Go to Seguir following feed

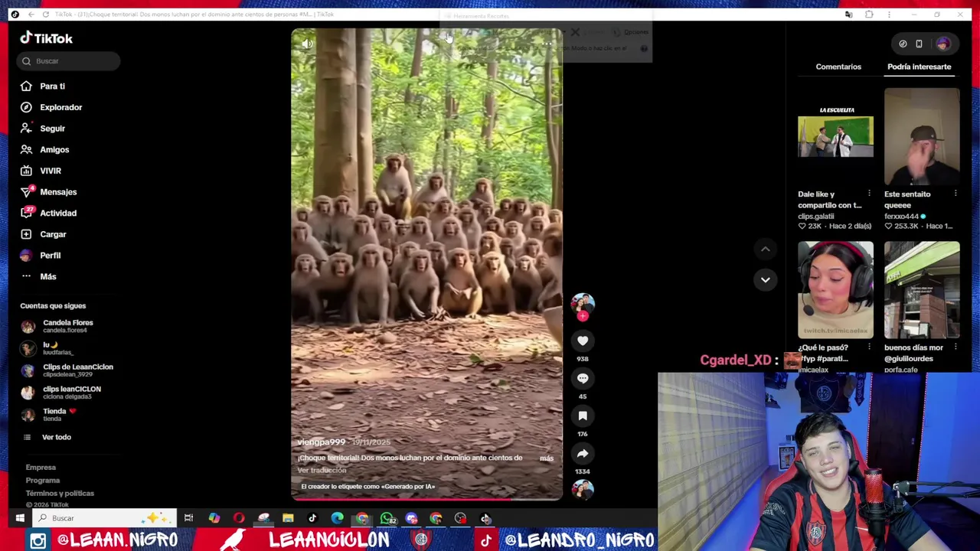tap(43, 129)
